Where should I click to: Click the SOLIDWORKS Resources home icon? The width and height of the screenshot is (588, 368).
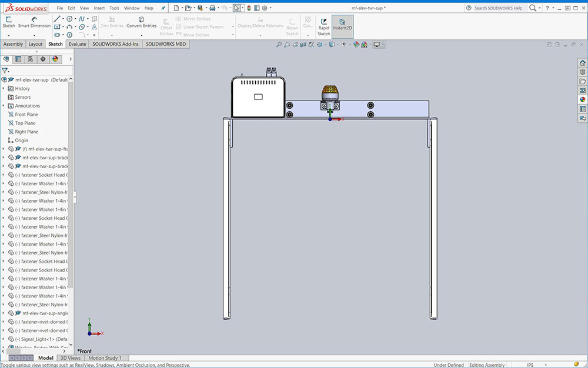[x=582, y=62]
